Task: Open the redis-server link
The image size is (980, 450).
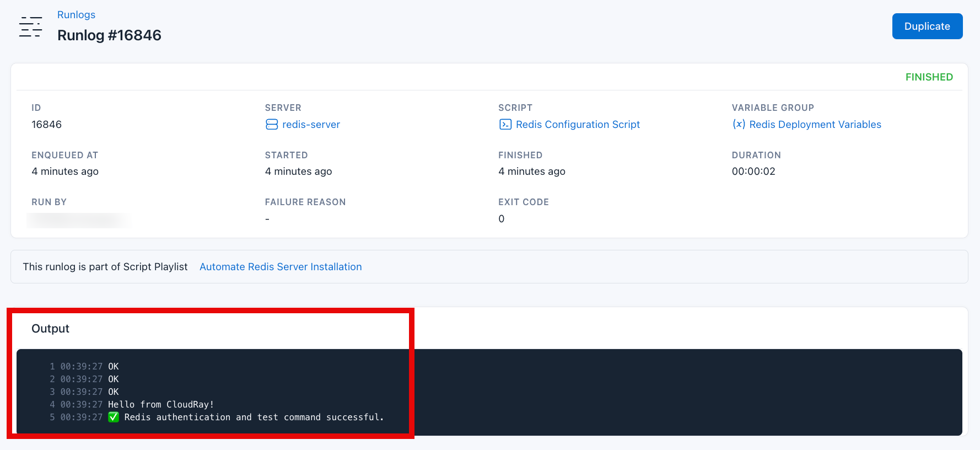Action: (311, 125)
